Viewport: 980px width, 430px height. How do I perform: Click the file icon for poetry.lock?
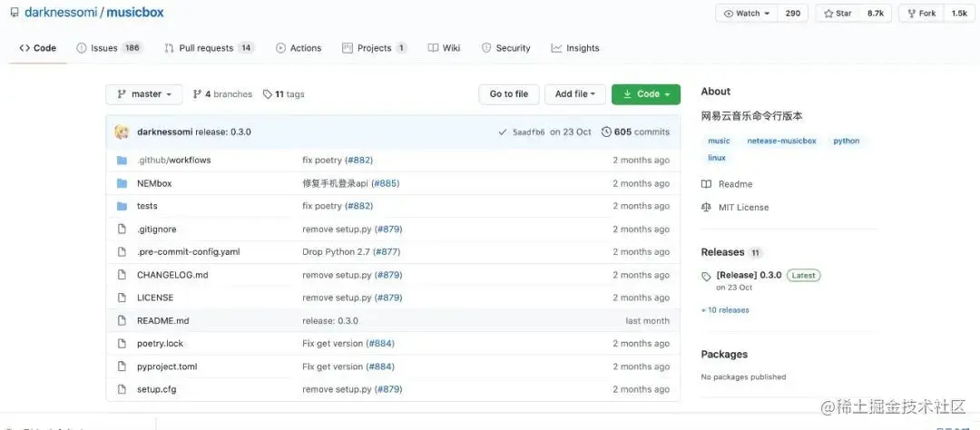[x=122, y=344]
